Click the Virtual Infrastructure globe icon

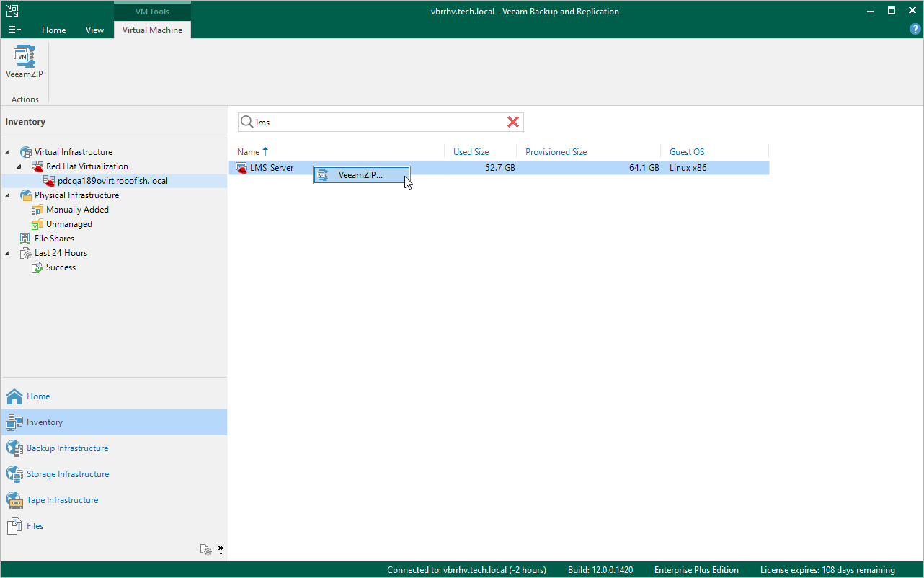tap(26, 152)
